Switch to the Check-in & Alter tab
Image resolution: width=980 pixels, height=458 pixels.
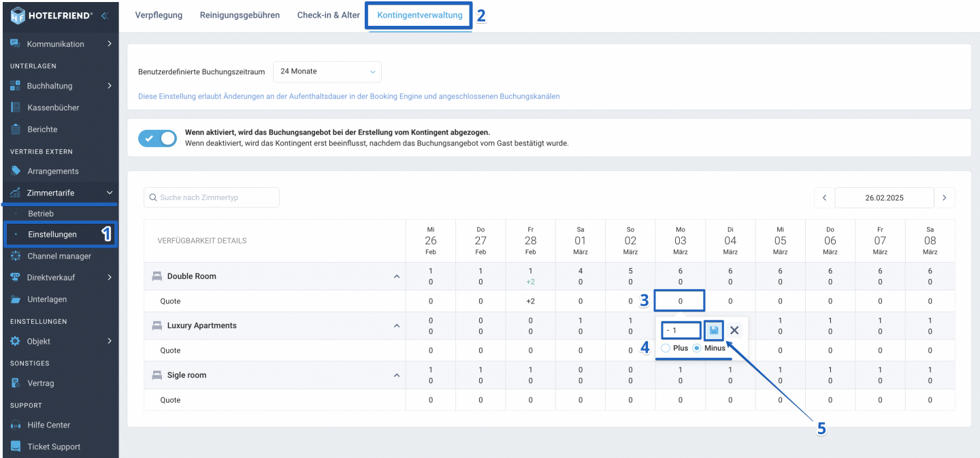tap(328, 15)
